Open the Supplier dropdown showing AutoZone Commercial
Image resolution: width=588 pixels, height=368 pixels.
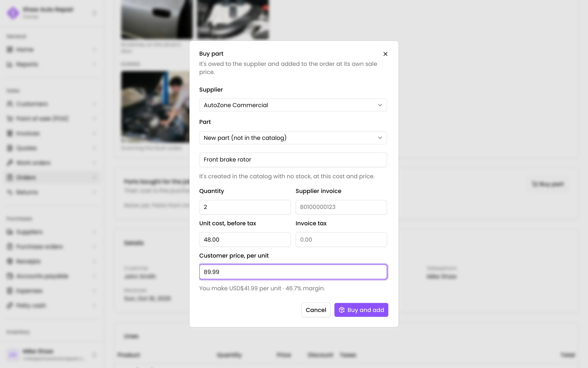pos(293,105)
